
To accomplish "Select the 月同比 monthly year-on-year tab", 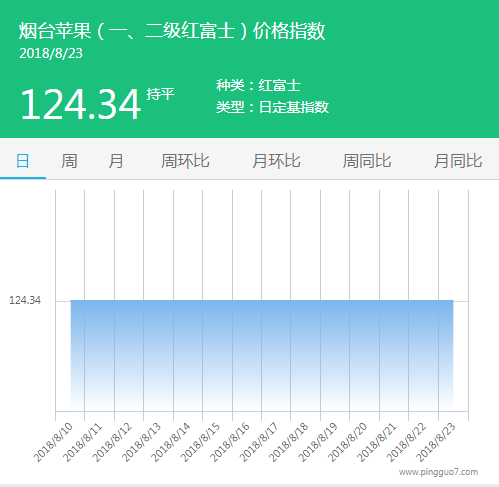I will 458,161.
